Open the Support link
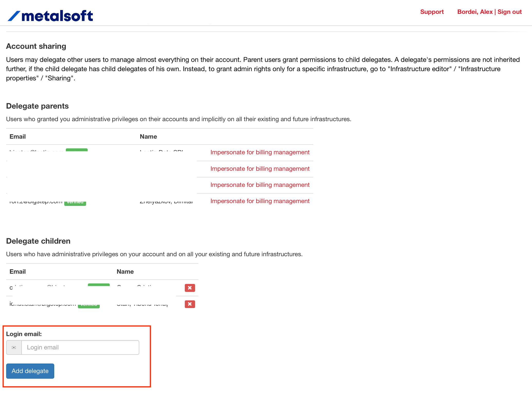This screenshot has height=401, width=532. [x=432, y=12]
